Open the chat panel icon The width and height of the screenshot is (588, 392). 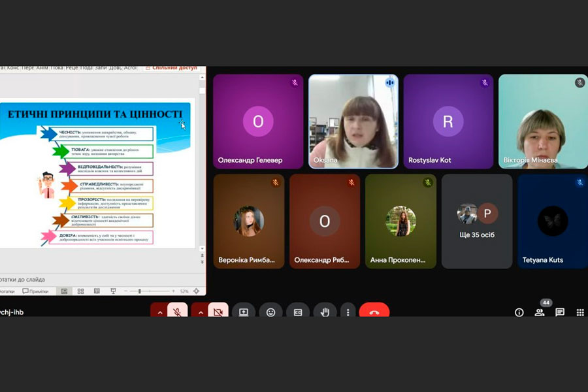tap(560, 312)
